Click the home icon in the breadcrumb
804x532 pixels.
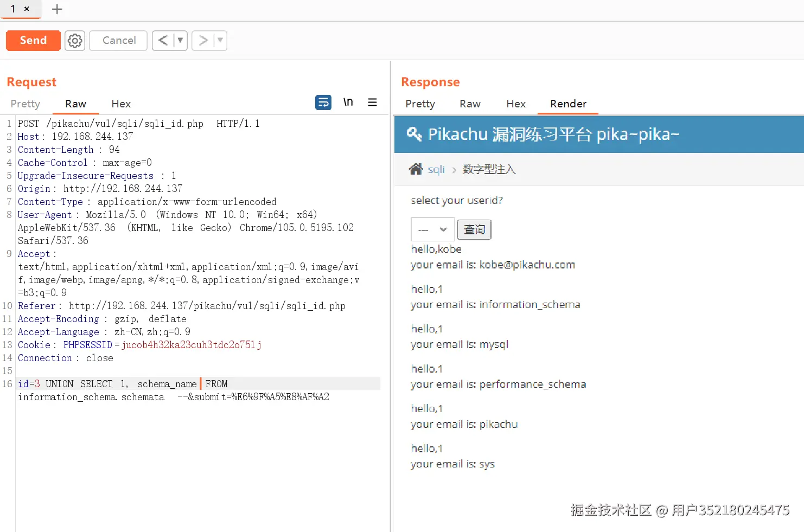pyautogui.click(x=416, y=169)
